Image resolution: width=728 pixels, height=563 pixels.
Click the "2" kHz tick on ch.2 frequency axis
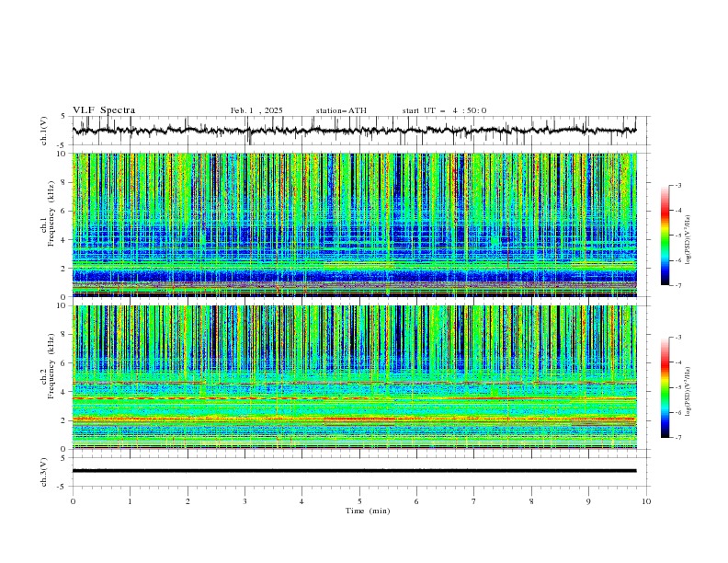[64, 420]
